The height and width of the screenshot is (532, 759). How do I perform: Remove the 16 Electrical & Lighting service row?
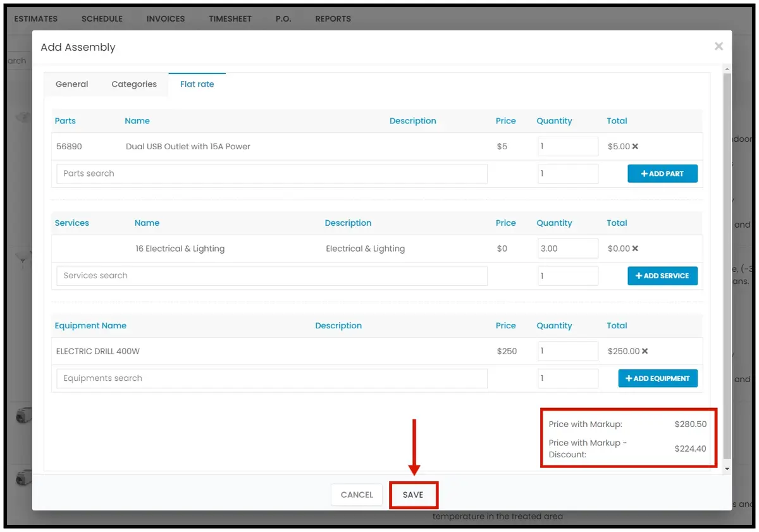point(635,249)
